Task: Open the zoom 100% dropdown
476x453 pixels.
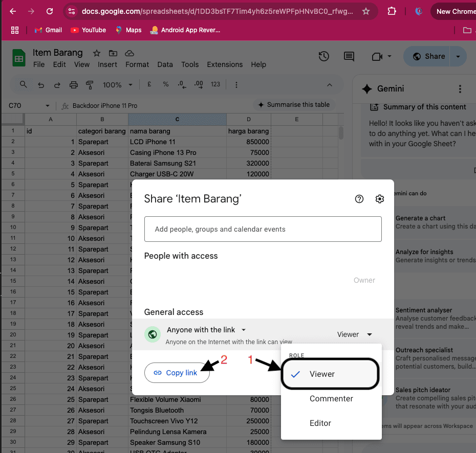Action: click(x=118, y=85)
